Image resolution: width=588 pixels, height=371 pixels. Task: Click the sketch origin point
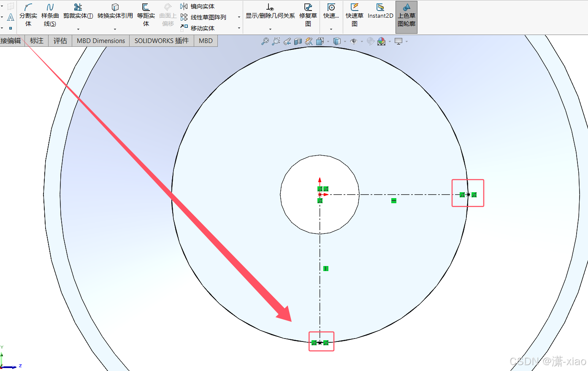[320, 195]
